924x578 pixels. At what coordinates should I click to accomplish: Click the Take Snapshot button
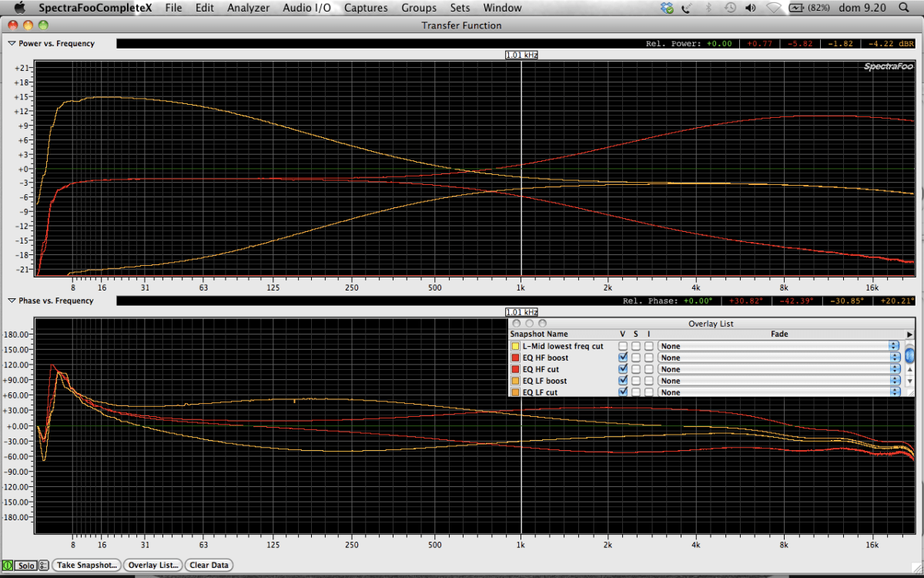[86, 565]
